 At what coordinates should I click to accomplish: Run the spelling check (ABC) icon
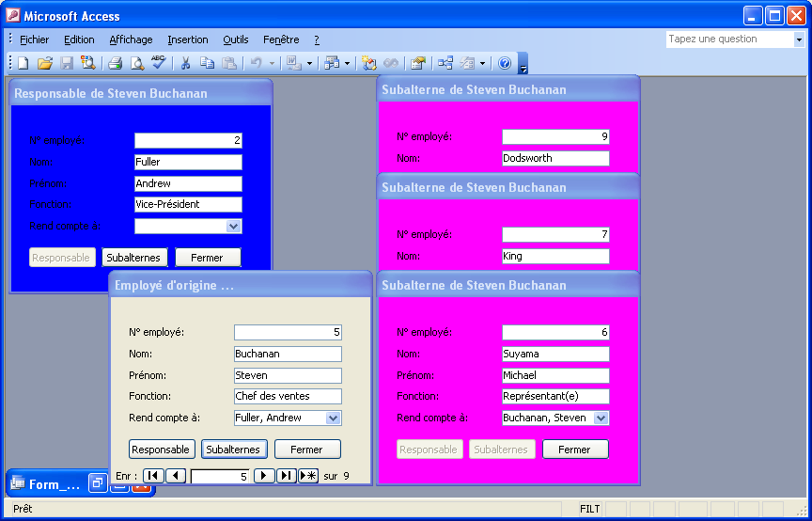click(x=158, y=63)
